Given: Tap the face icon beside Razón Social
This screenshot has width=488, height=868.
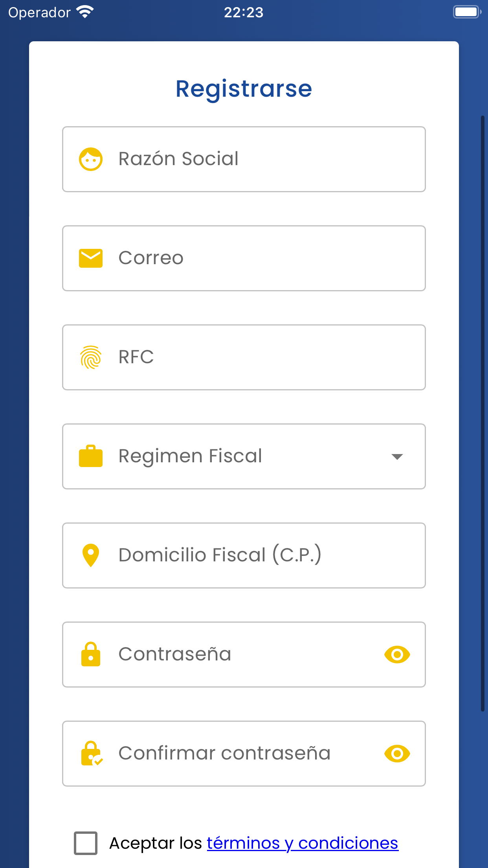Looking at the screenshot, I should click(91, 159).
